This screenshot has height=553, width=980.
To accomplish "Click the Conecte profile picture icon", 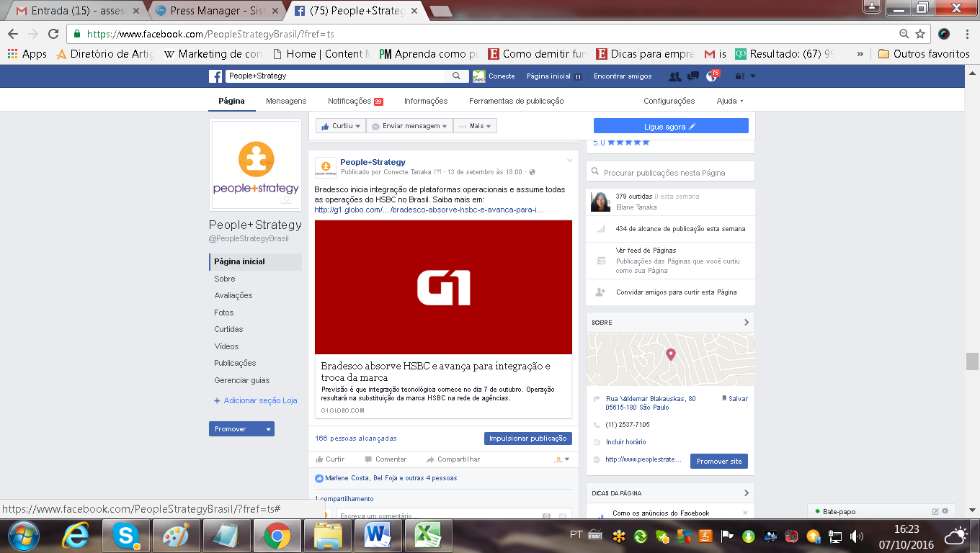I will 479,76.
